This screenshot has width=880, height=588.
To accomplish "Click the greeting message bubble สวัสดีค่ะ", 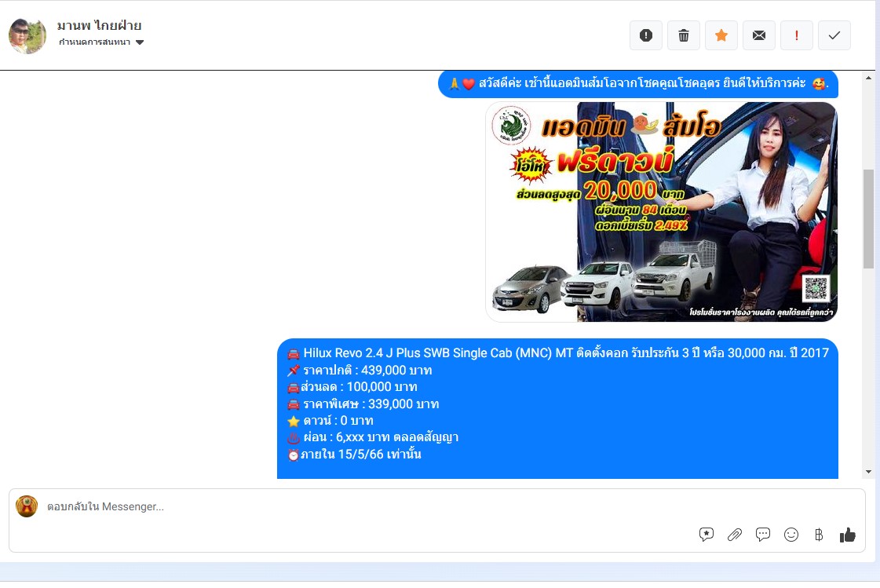I will (638, 83).
